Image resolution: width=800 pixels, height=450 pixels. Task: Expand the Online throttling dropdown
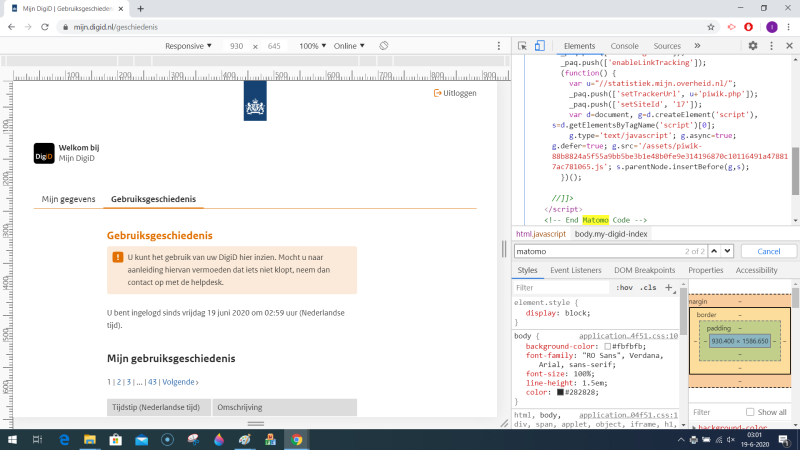coord(349,46)
